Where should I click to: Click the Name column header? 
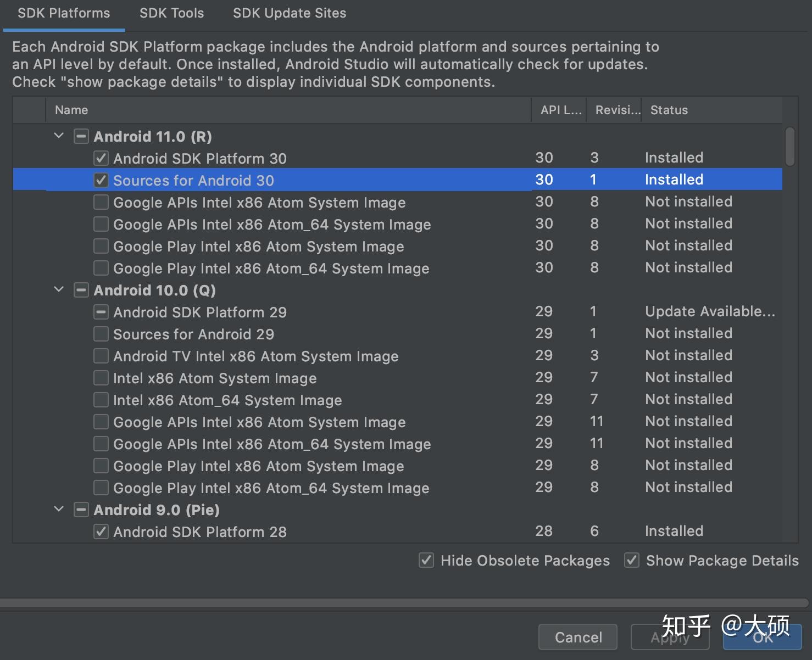click(x=71, y=110)
